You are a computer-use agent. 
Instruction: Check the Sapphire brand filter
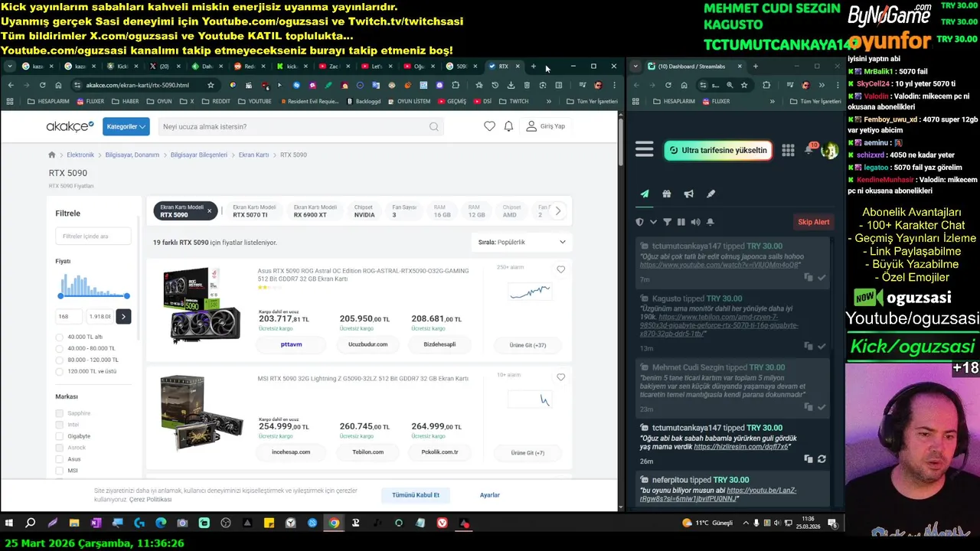(x=60, y=413)
